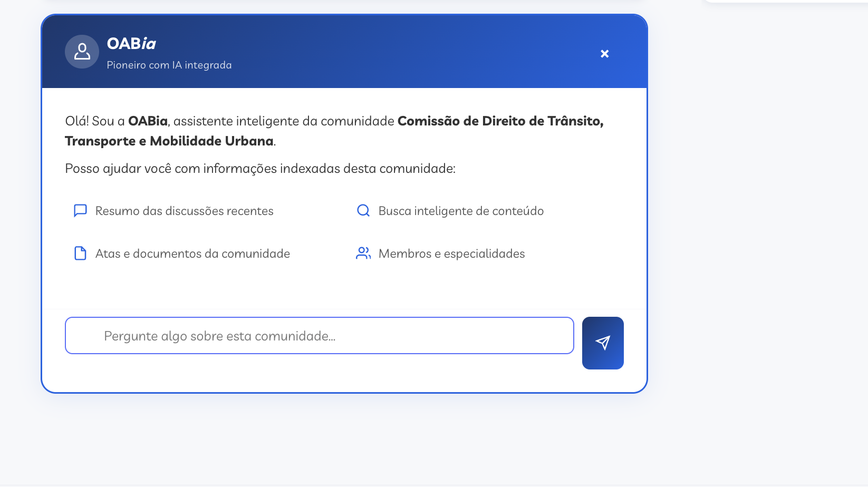Click the people icon next to Membros
Viewport: 868px width, 487px height.
[363, 253]
